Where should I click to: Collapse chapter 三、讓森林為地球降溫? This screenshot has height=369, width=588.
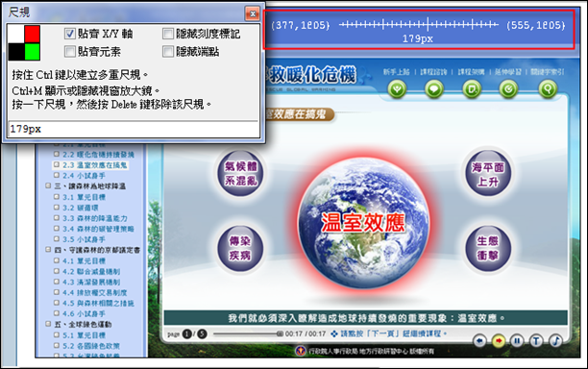click(48, 185)
